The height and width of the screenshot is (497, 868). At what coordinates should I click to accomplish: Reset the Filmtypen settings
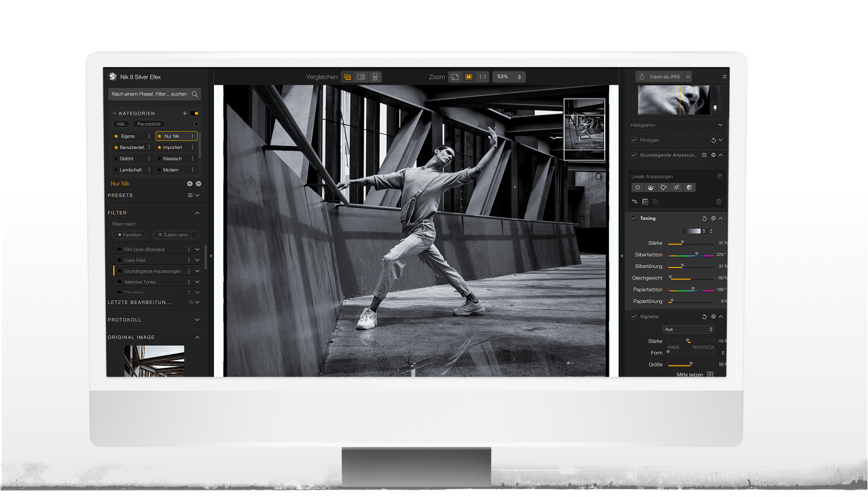pyautogui.click(x=714, y=140)
